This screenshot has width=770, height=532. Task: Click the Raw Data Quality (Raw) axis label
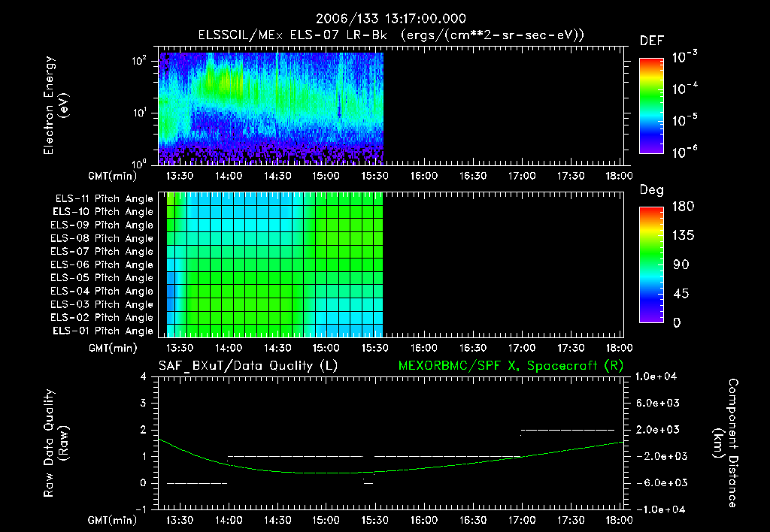pos(56,443)
